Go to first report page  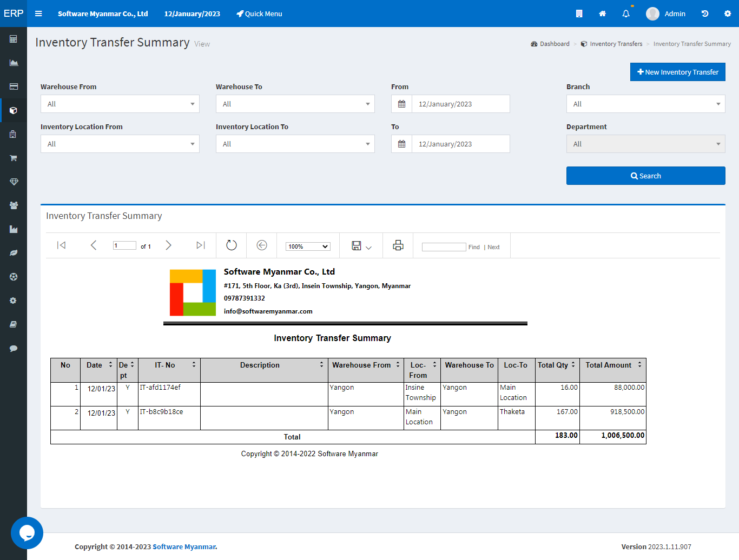tap(62, 245)
